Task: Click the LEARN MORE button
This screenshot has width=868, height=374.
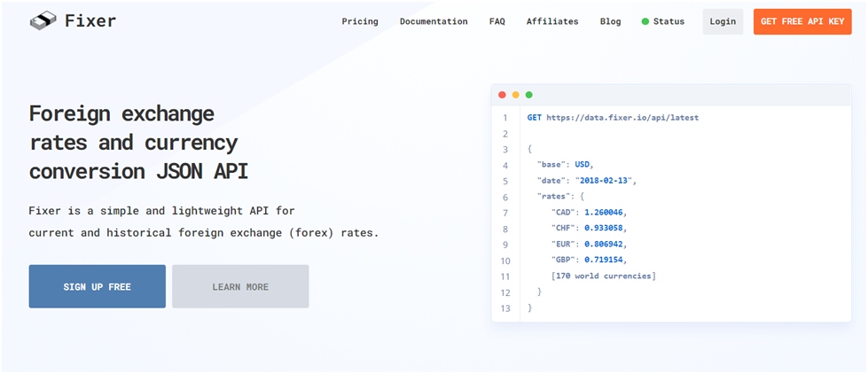Action: coord(240,286)
